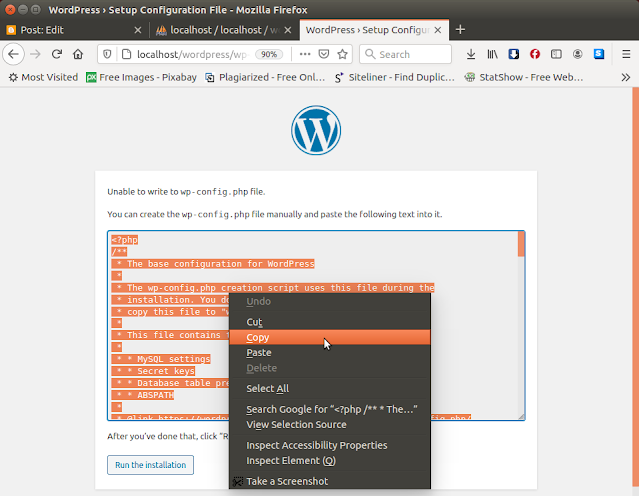
Task: Click the "<?php" line in textarea
Action: point(125,240)
